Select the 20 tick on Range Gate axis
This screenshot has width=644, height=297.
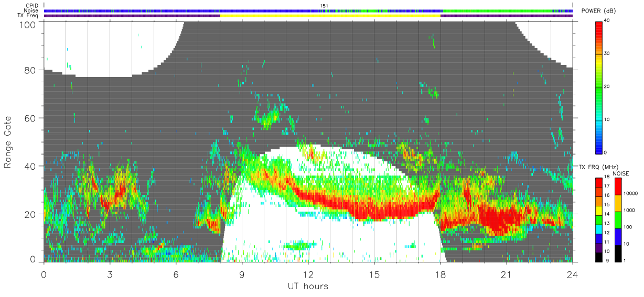pyautogui.click(x=30, y=214)
